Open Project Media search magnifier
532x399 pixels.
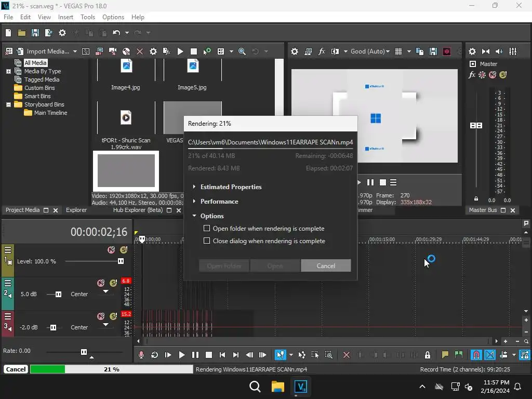242,51
